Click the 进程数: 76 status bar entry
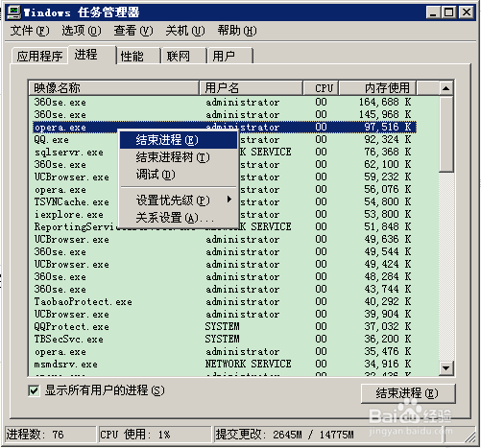481x448 pixels. coord(50,435)
